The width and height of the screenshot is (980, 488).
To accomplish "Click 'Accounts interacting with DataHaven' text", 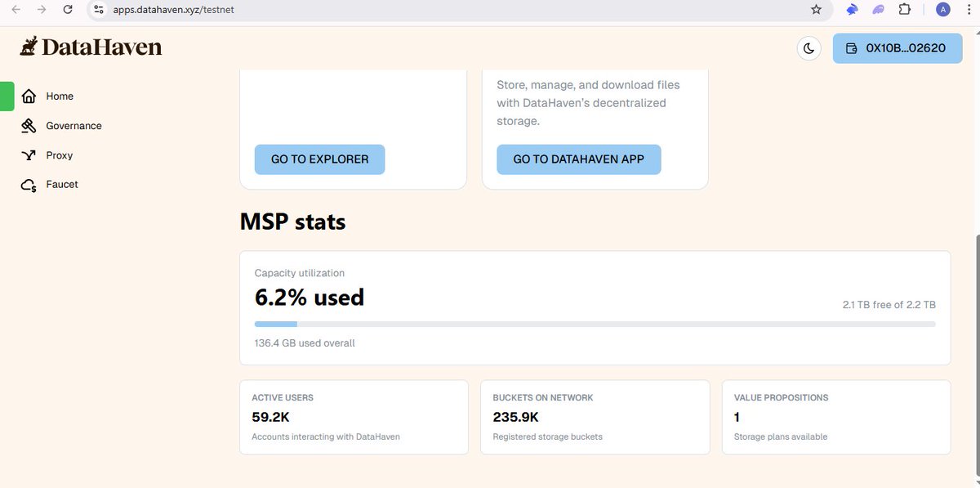I will pos(326,437).
